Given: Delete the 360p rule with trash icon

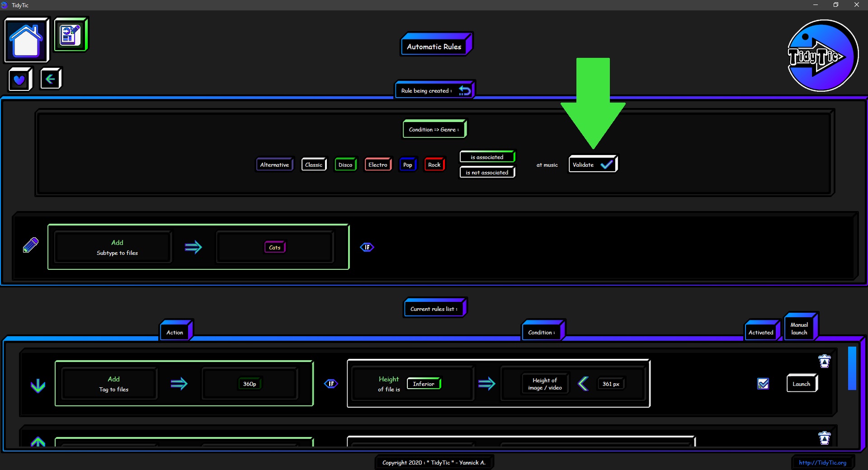Looking at the screenshot, I should 825,361.
